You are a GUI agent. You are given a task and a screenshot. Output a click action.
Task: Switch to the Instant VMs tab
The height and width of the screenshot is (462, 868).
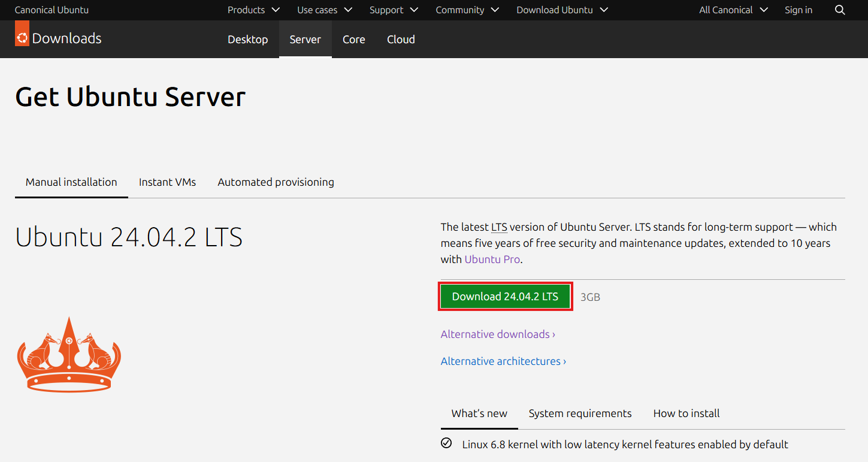click(x=168, y=182)
